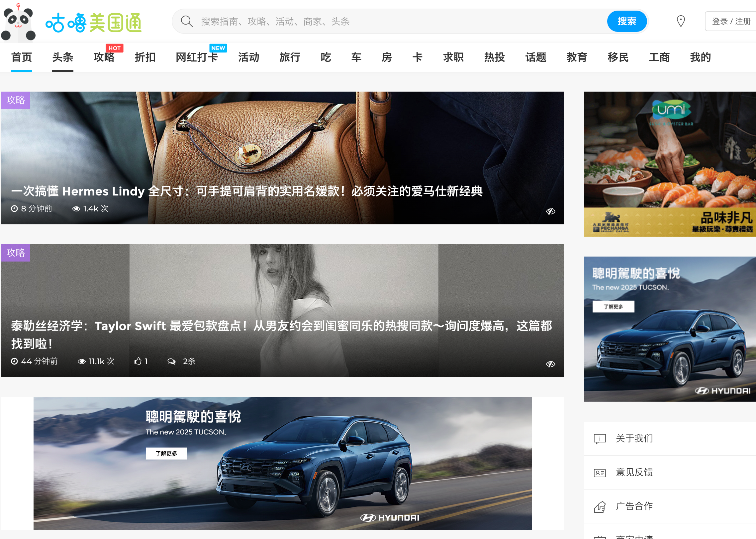Toggle hide-eye icon on Hermes Lindy article
756x539 pixels.
point(550,211)
